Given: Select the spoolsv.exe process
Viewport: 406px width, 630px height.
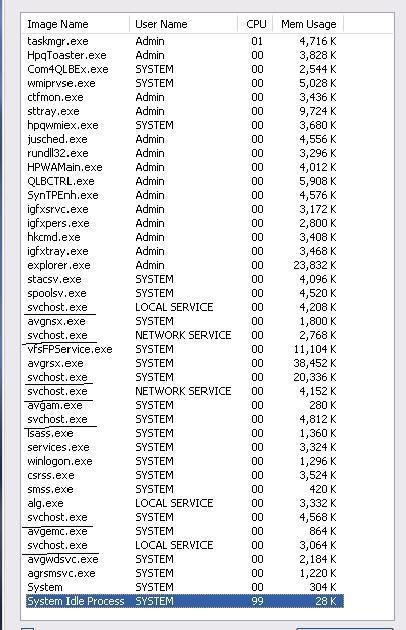Looking at the screenshot, I should [185, 294].
